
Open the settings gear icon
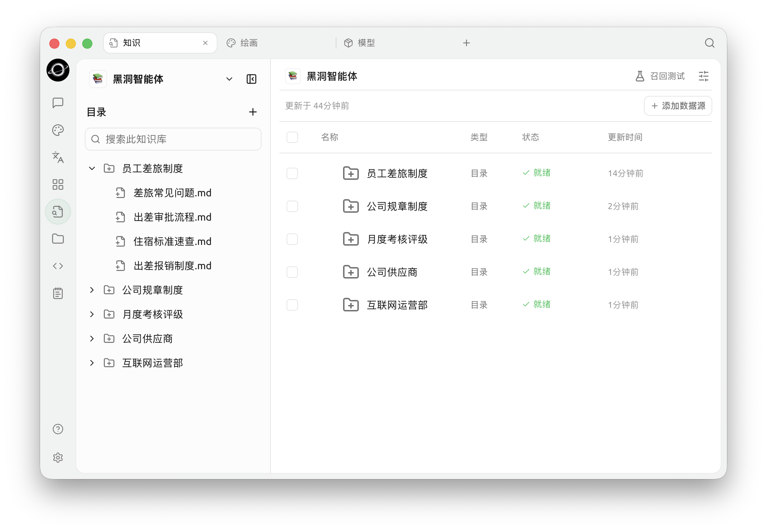(58, 458)
